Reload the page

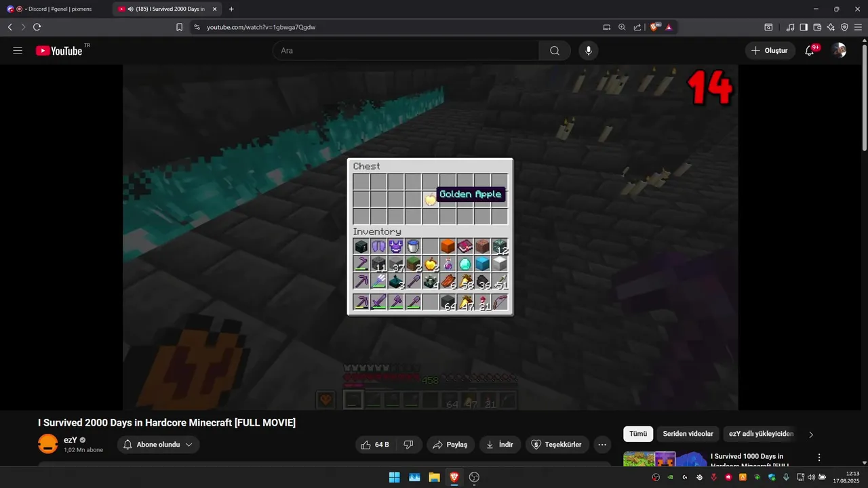tap(37, 27)
